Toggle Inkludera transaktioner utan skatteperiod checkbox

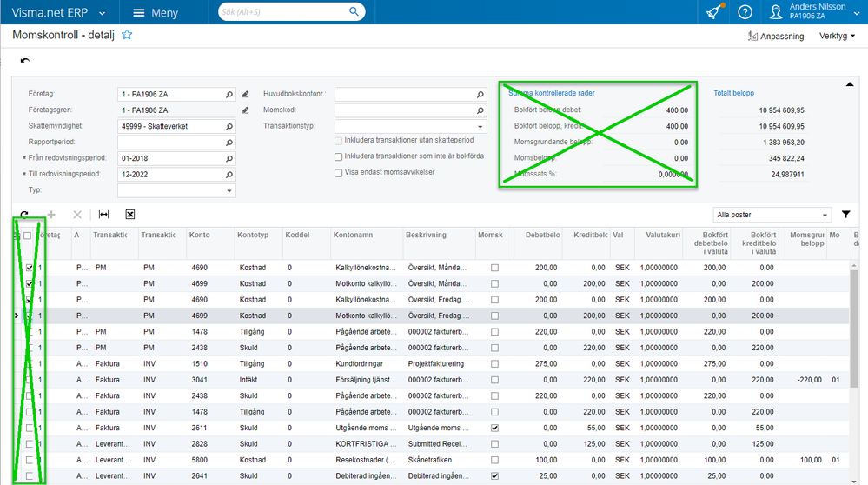coord(338,141)
